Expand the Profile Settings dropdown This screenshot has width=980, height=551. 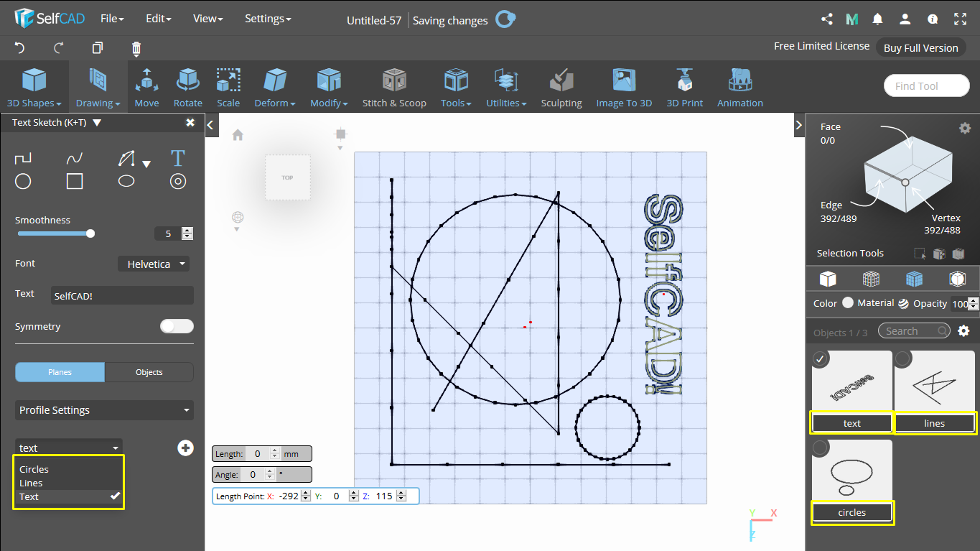pos(105,410)
